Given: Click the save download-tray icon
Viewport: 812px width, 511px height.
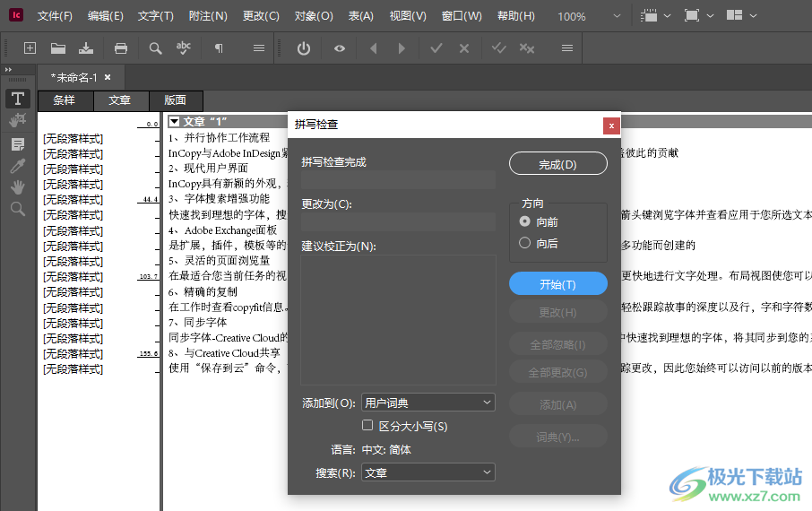Looking at the screenshot, I should (x=86, y=48).
